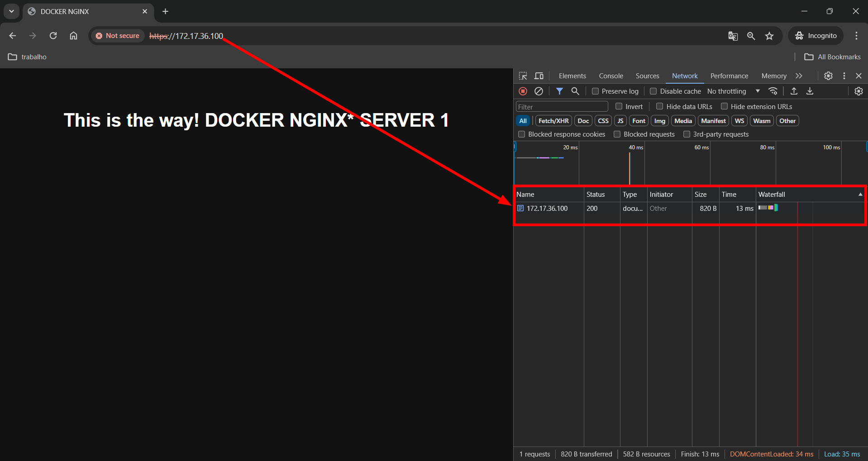Filter requests by Manifest
This screenshot has height=461, width=868.
point(713,121)
